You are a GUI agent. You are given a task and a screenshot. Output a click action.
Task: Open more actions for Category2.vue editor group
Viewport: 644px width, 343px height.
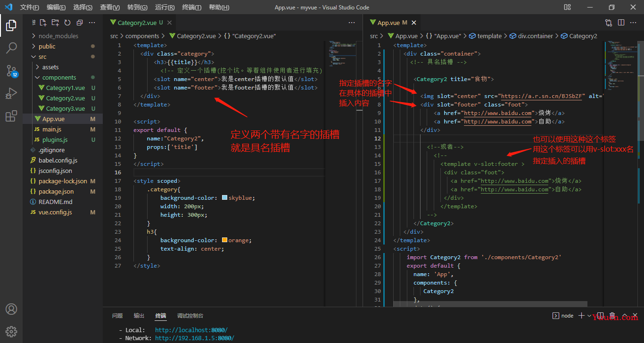point(352,23)
